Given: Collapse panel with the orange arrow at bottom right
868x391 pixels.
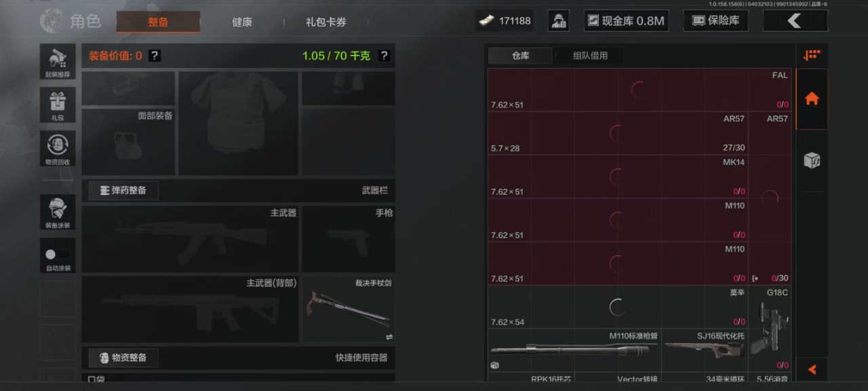Looking at the screenshot, I should pos(812,370).
